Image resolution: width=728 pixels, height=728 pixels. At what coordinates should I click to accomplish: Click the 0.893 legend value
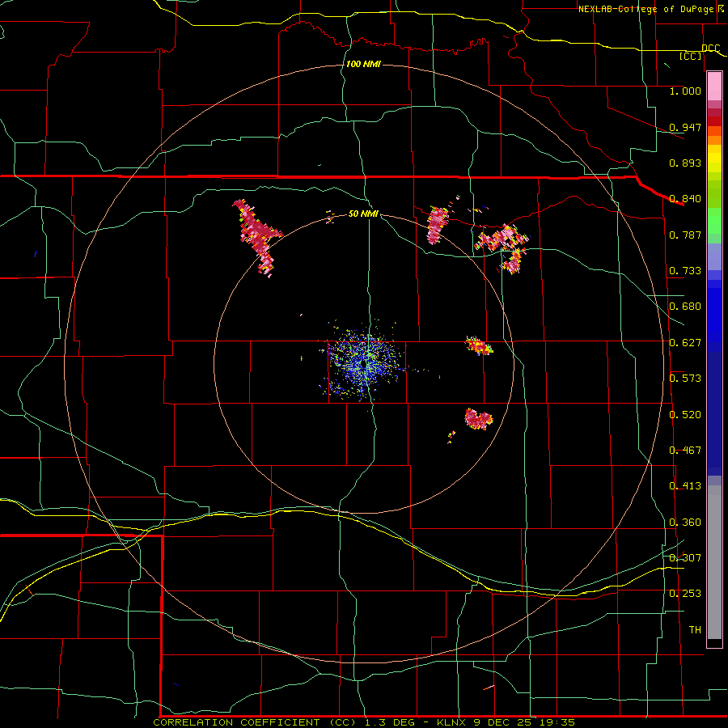click(x=685, y=163)
